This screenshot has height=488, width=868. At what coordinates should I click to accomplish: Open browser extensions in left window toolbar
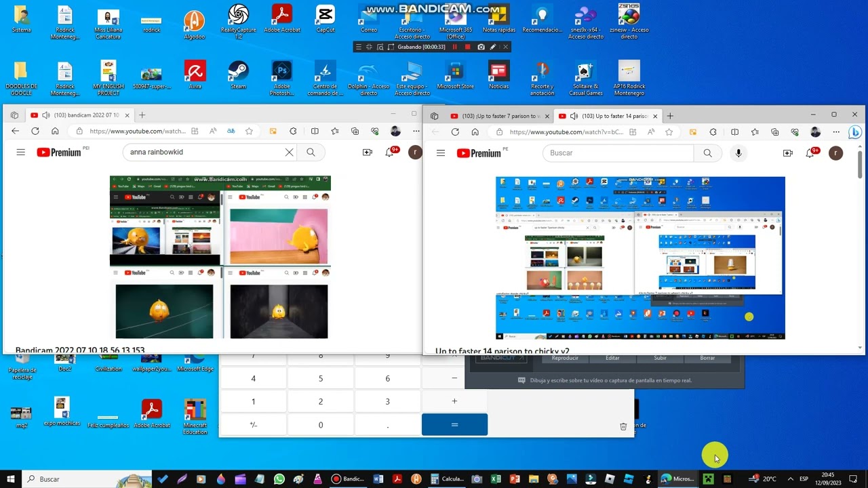(x=293, y=131)
